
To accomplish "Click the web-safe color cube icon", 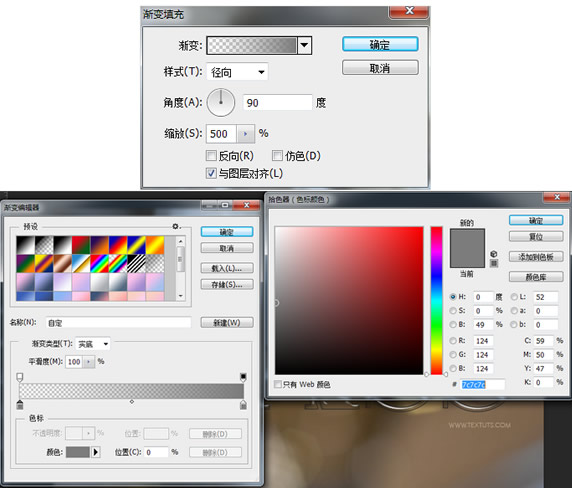I will pyautogui.click(x=494, y=254).
